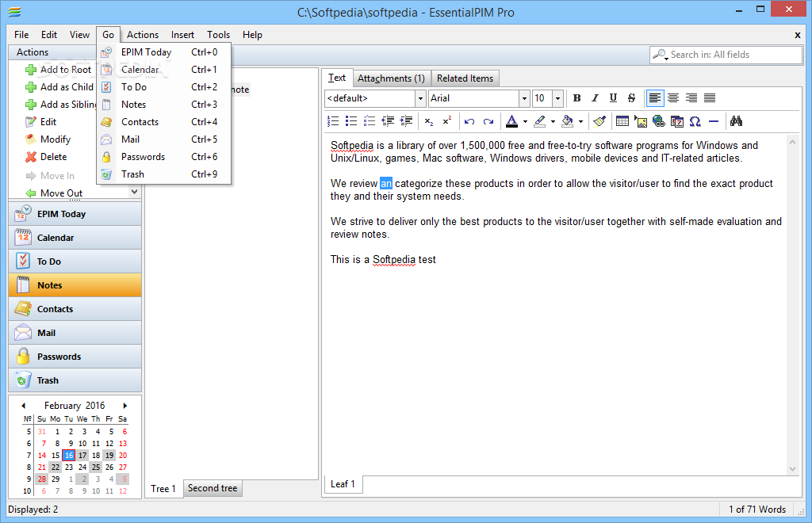The width and height of the screenshot is (812, 523).
Task: Choose Calendar from the Go menu
Action: 163,69
